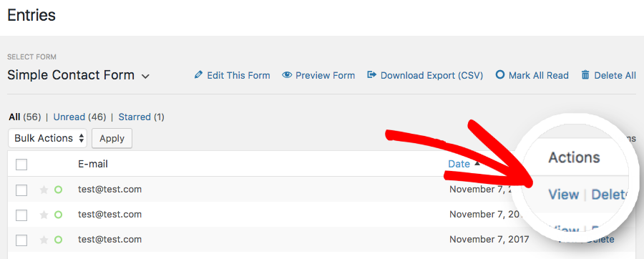
Task: Click the Entries page heading
Action: pyautogui.click(x=31, y=16)
